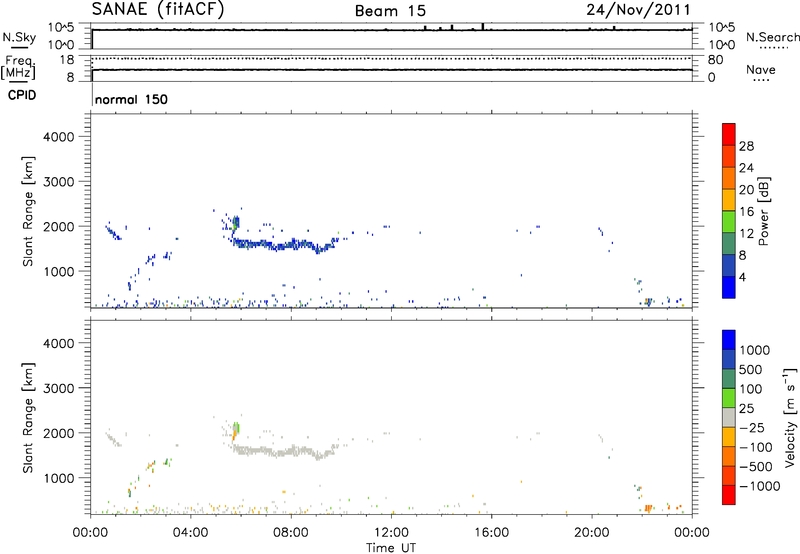Click the green scatter cluster near 06:00 in power plot
Image resolution: width=800 pixels, height=554 pixels.
click(x=236, y=222)
